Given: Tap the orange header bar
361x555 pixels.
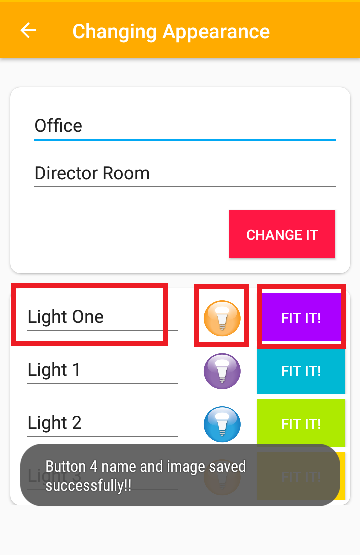Looking at the screenshot, I should [180, 30].
